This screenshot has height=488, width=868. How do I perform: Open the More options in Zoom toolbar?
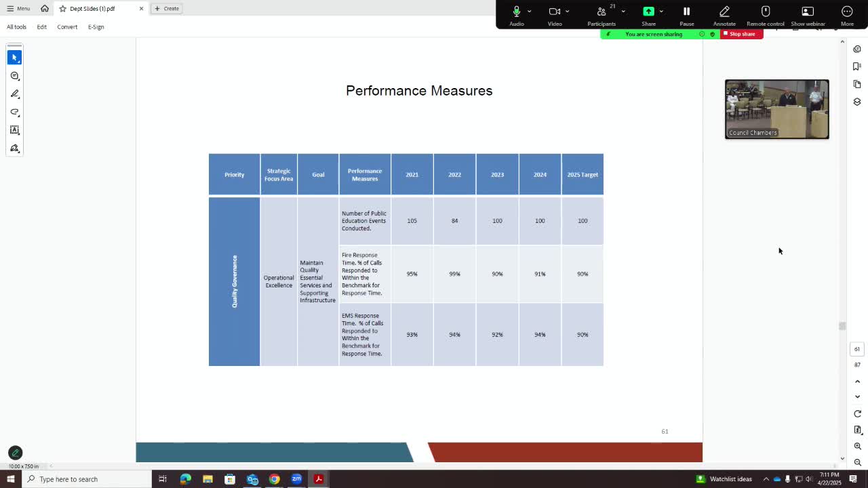(847, 15)
